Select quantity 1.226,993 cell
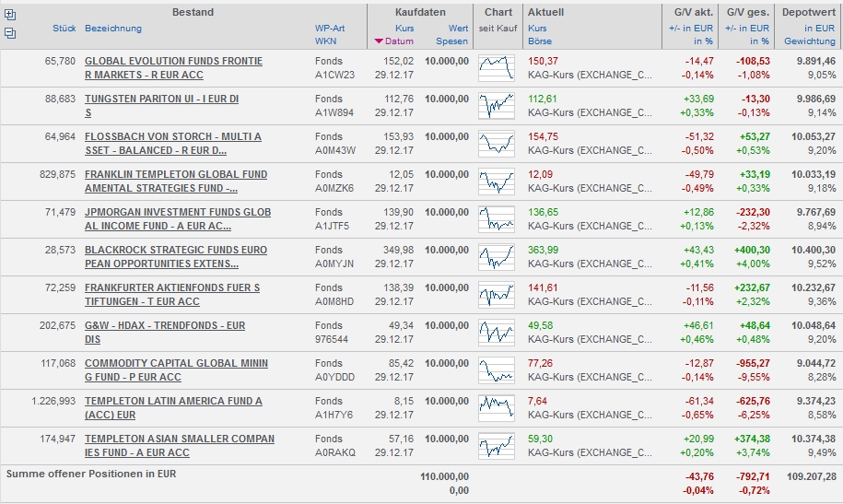 [x=53, y=401]
